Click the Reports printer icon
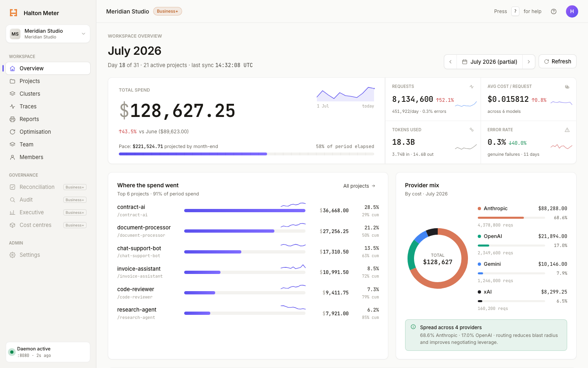The width and height of the screenshot is (588, 368). click(x=13, y=119)
